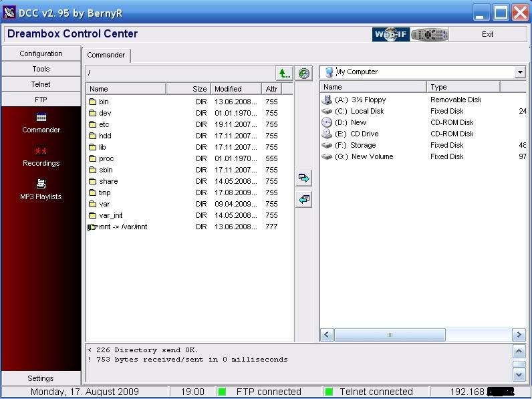This screenshot has width=532, height=399.
Task: Open the Web-IF web interface icon
Action: 391,34
